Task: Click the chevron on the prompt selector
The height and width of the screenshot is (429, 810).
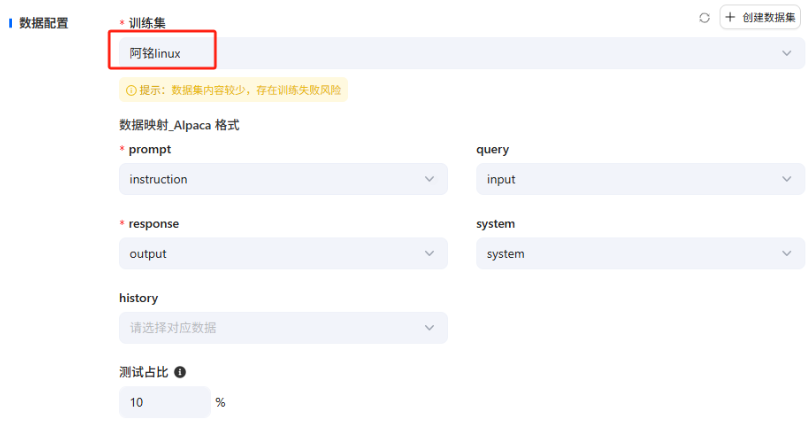Action: (x=430, y=179)
